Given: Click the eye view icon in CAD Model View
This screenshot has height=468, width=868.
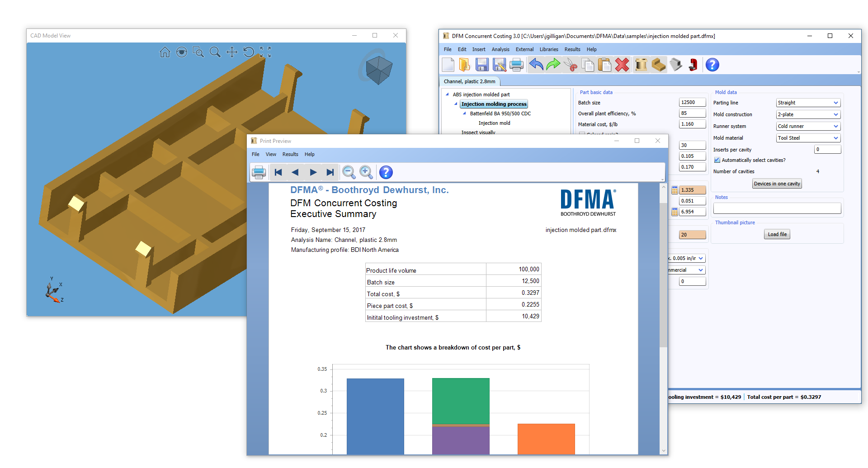Looking at the screenshot, I should point(182,52).
